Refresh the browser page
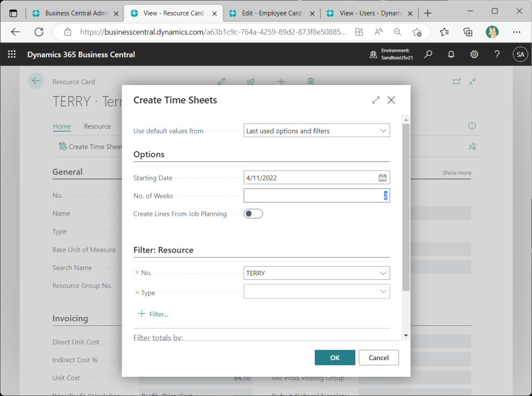 [39, 32]
